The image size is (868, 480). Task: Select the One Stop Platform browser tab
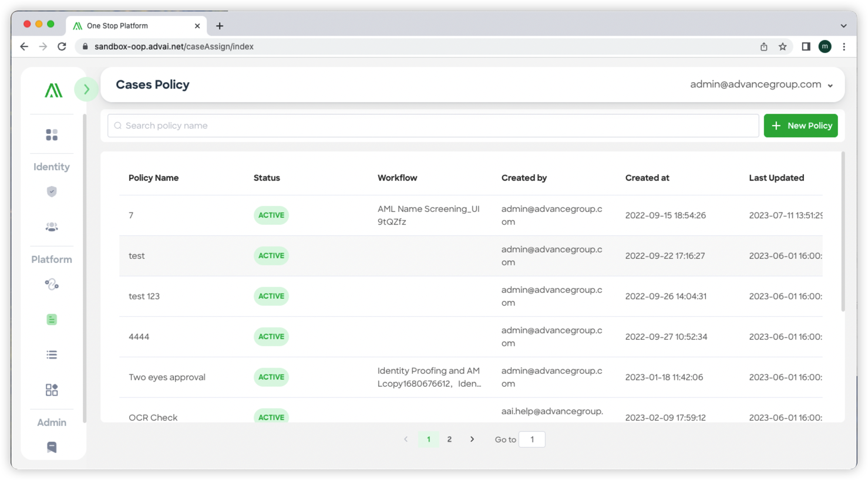(135, 26)
